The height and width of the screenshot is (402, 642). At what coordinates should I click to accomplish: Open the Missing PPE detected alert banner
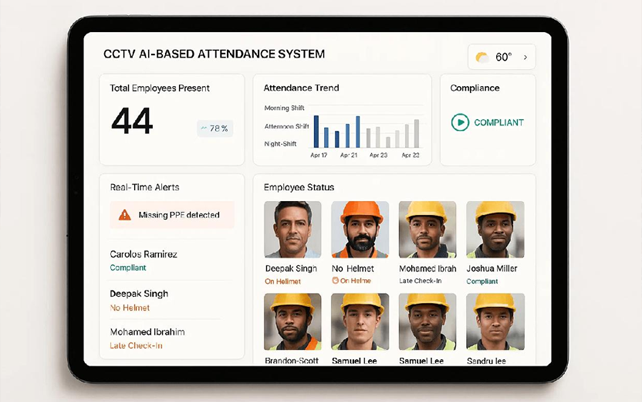tap(171, 215)
